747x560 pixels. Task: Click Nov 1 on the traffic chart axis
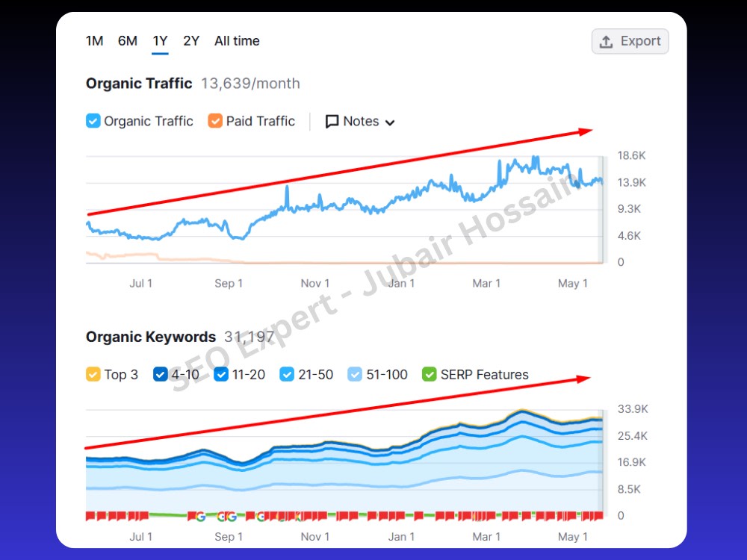[x=315, y=283]
